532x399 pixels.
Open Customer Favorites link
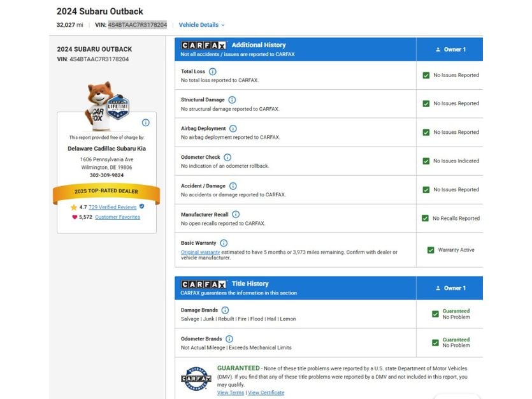[117, 217]
